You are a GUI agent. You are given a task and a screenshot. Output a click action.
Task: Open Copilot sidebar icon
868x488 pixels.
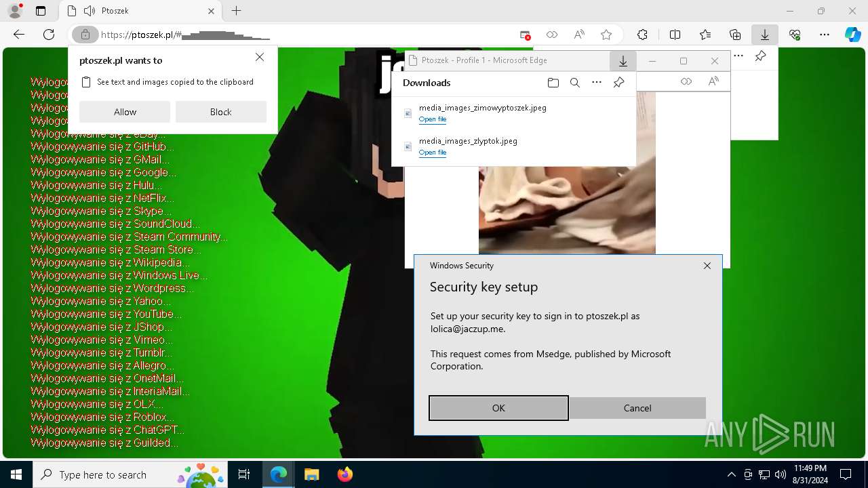(x=852, y=35)
